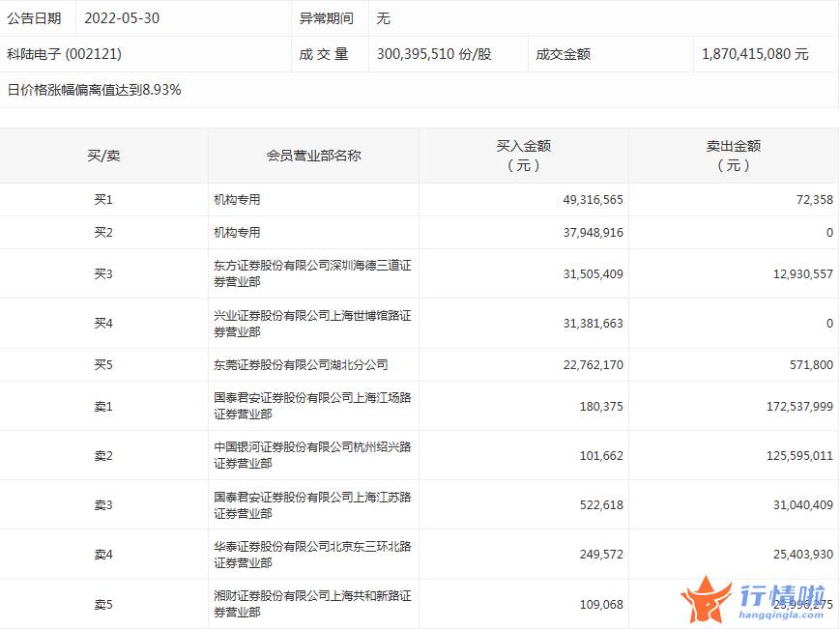Viewport: 840px width, 629px height.
Task: Click the 卖出金额 column header
Action: (734, 156)
